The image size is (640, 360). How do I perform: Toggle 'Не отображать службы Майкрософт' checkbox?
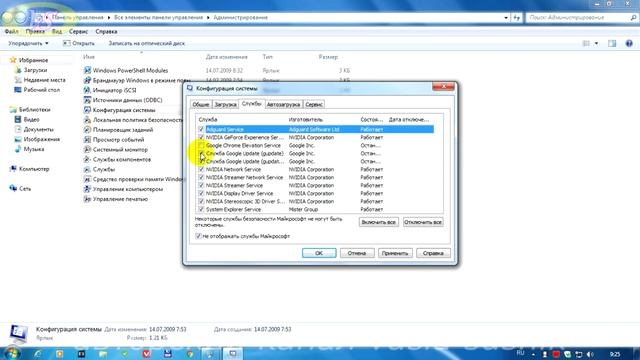198,236
